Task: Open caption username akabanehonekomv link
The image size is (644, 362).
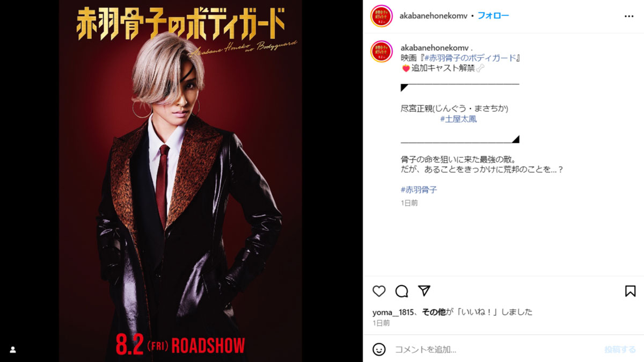Action: point(435,48)
